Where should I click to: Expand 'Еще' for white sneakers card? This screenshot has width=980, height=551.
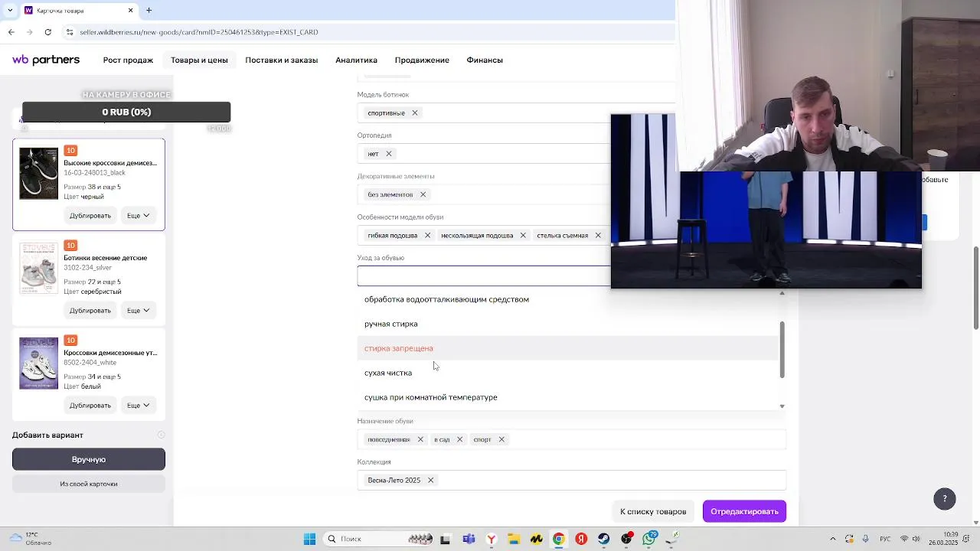[x=139, y=406]
